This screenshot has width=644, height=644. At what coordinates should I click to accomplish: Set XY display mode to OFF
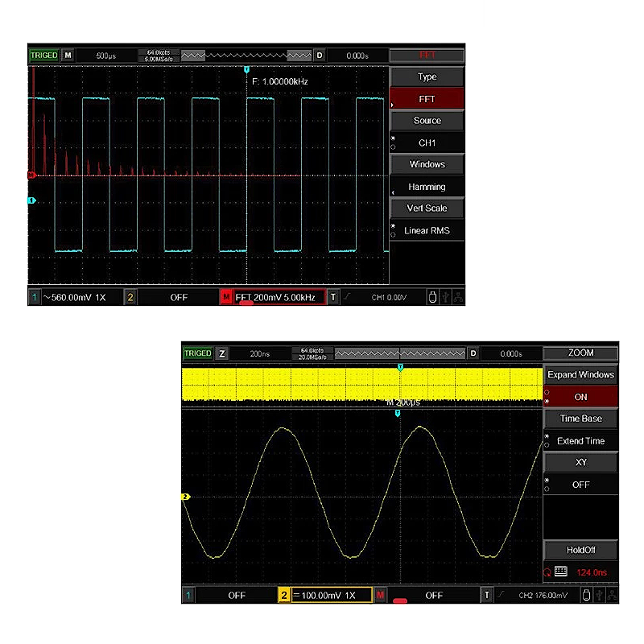[580, 484]
